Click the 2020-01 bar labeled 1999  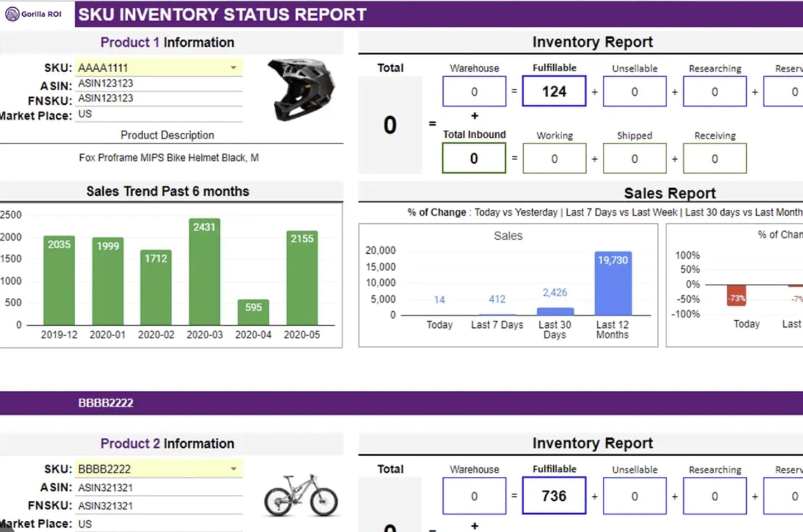click(108, 282)
